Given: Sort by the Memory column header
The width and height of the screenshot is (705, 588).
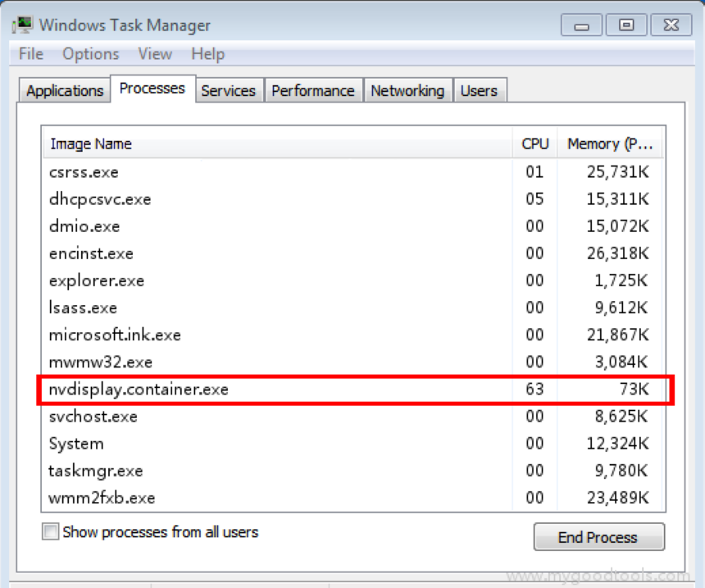Looking at the screenshot, I should [x=610, y=144].
